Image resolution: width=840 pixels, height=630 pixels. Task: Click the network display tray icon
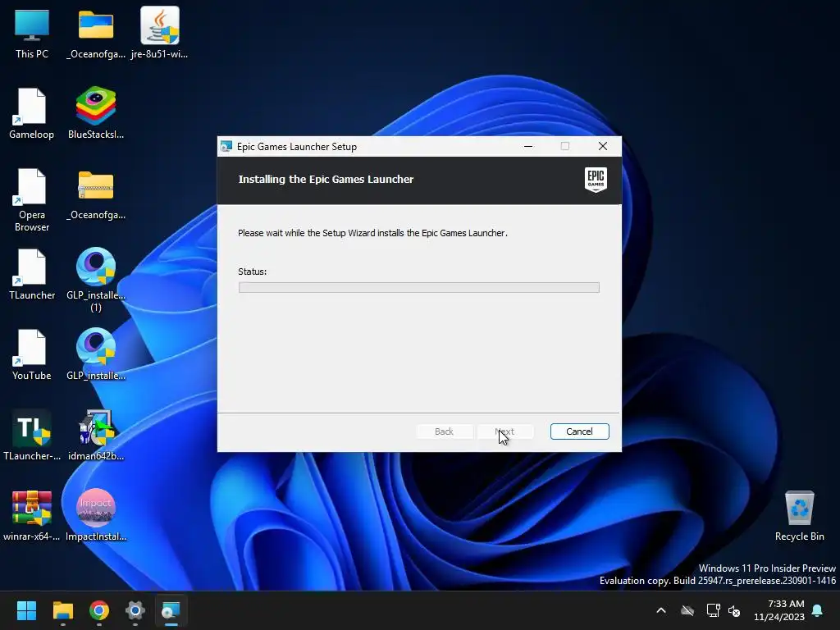pos(713,610)
